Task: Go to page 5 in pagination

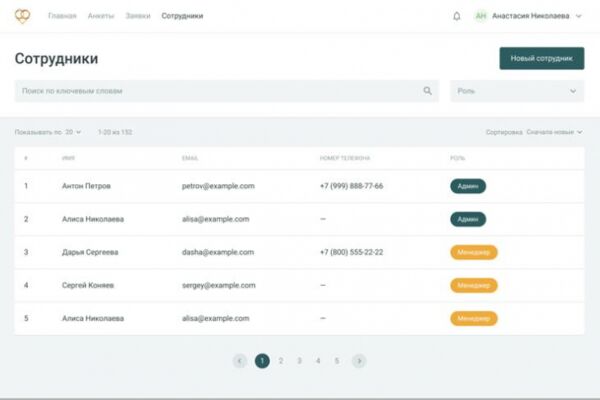Action: point(337,361)
